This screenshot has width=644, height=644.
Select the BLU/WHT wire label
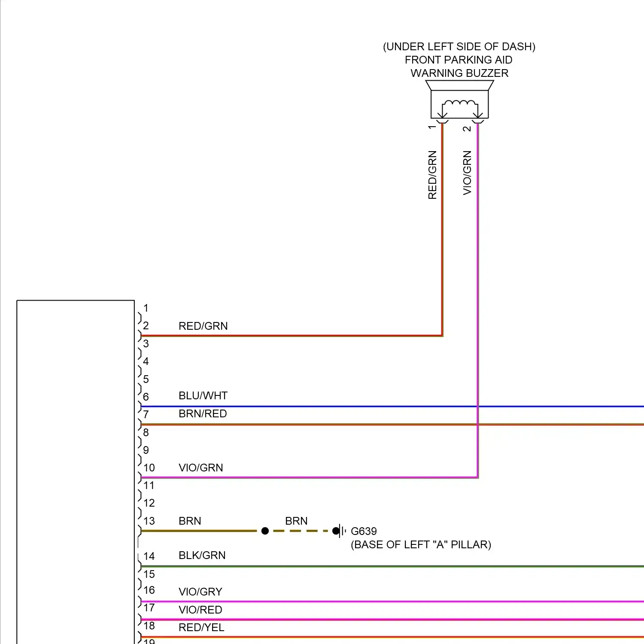pyautogui.click(x=203, y=395)
